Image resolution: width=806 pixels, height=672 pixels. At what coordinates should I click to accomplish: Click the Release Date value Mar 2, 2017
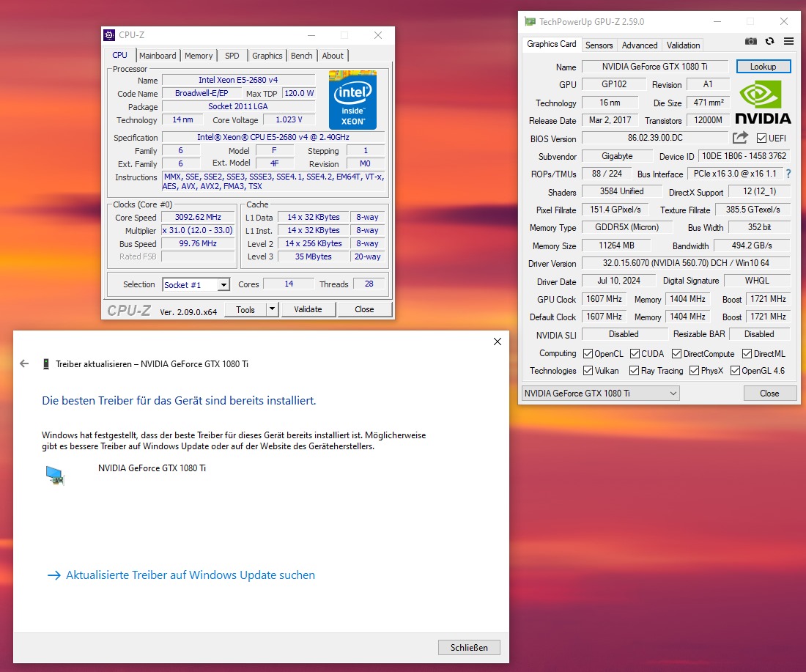(610, 120)
